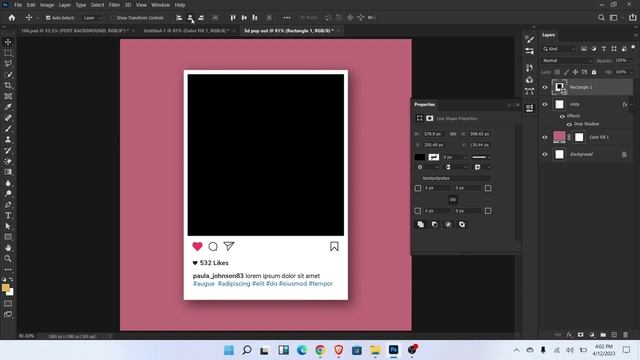
Task: Open the Auto-Select Layer dropdown
Action: 91,18
